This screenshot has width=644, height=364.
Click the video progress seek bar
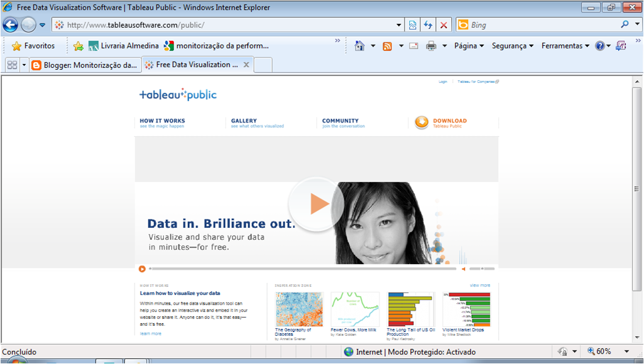[303, 269]
